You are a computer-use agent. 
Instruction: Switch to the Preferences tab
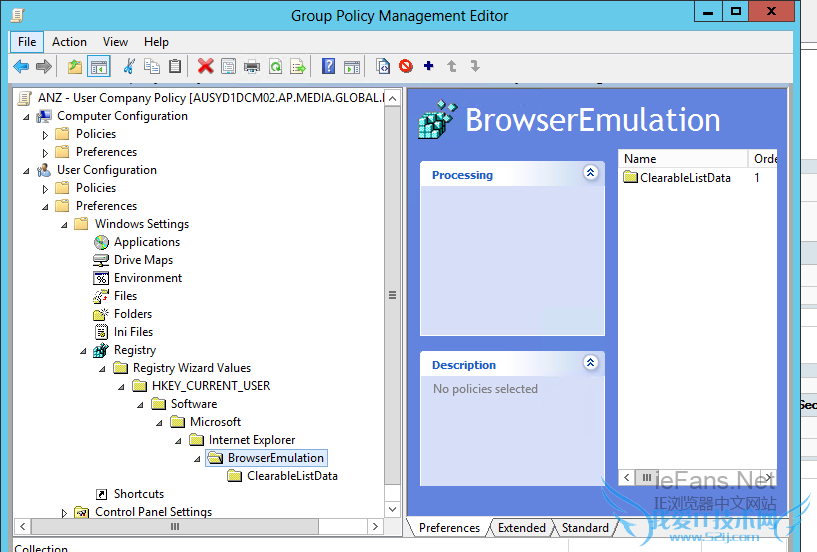click(x=449, y=528)
